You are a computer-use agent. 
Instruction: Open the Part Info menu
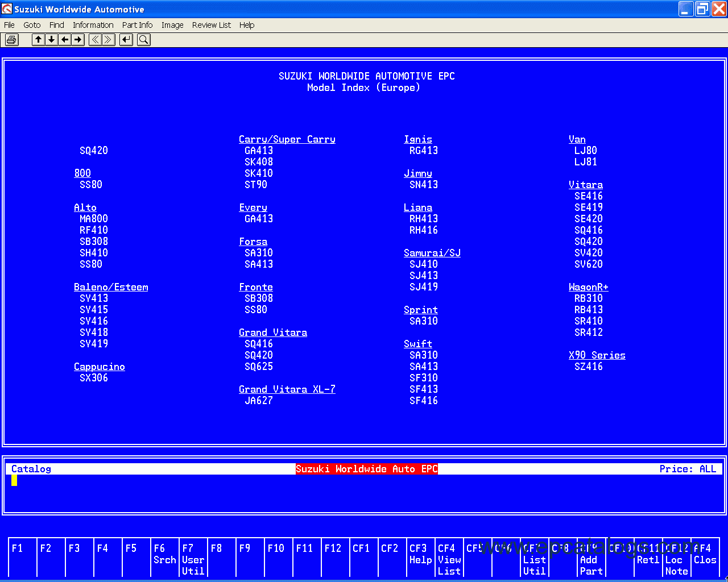[x=138, y=25]
